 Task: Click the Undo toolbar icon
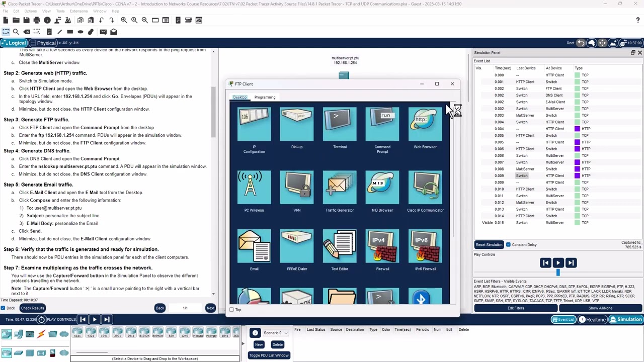click(101, 20)
